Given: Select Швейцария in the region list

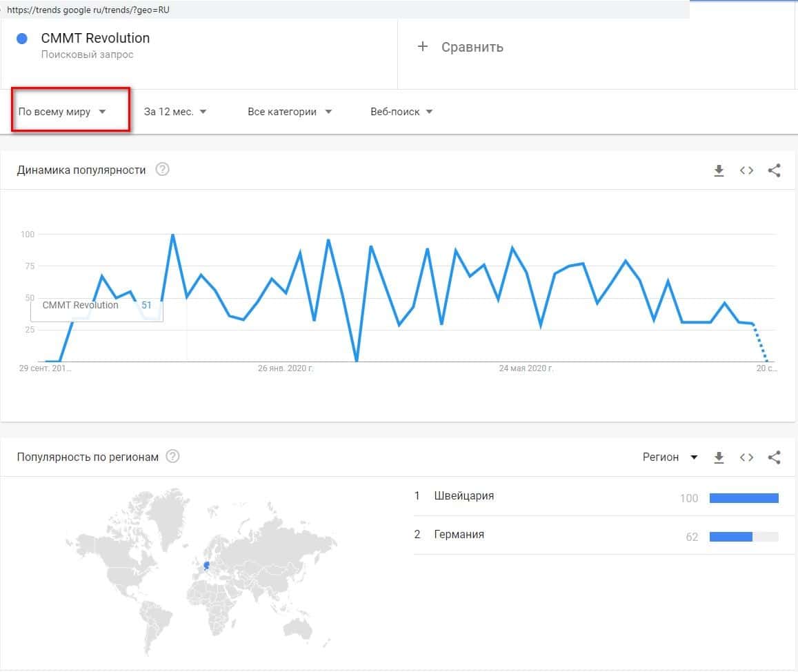Looking at the screenshot, I should pos(464,496).
